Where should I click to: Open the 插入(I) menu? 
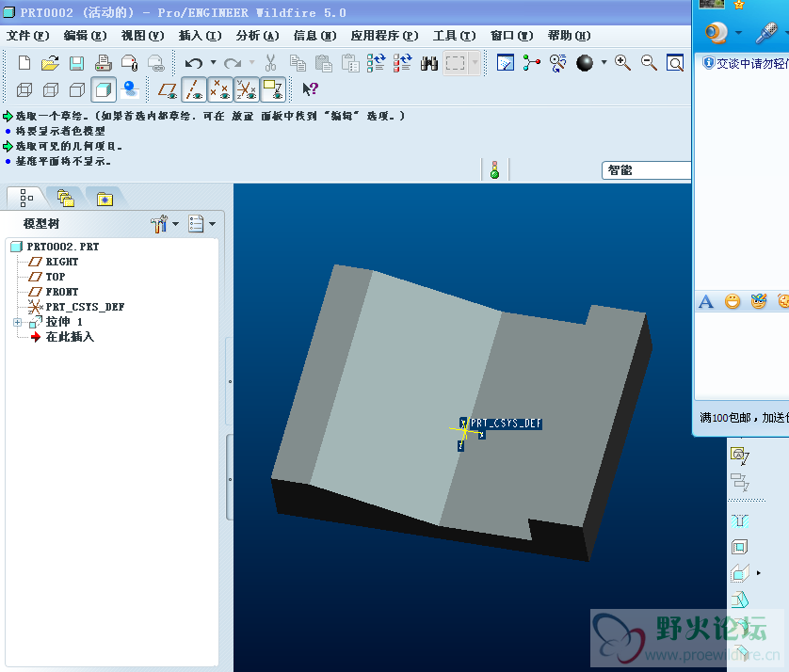tap(200, 36)
